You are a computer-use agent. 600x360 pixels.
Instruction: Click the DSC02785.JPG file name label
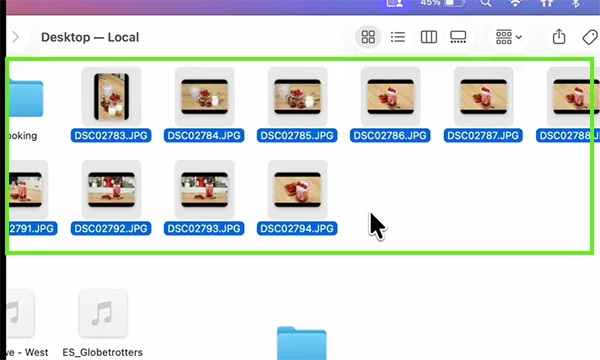(297, 135)
